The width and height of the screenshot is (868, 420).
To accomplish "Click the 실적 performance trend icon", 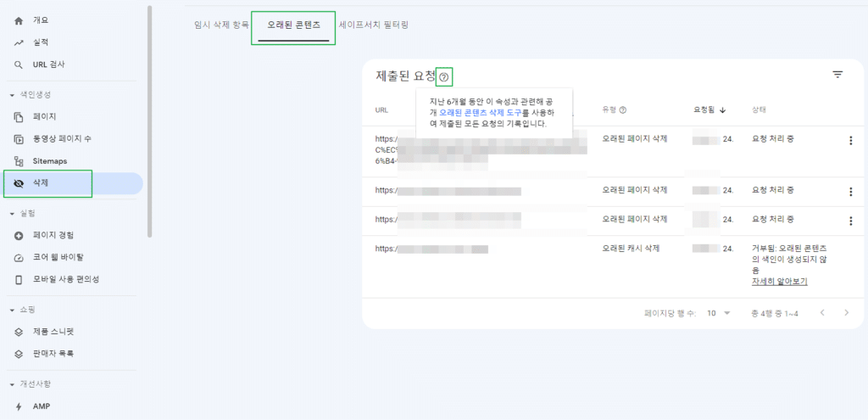I will 19,42.
